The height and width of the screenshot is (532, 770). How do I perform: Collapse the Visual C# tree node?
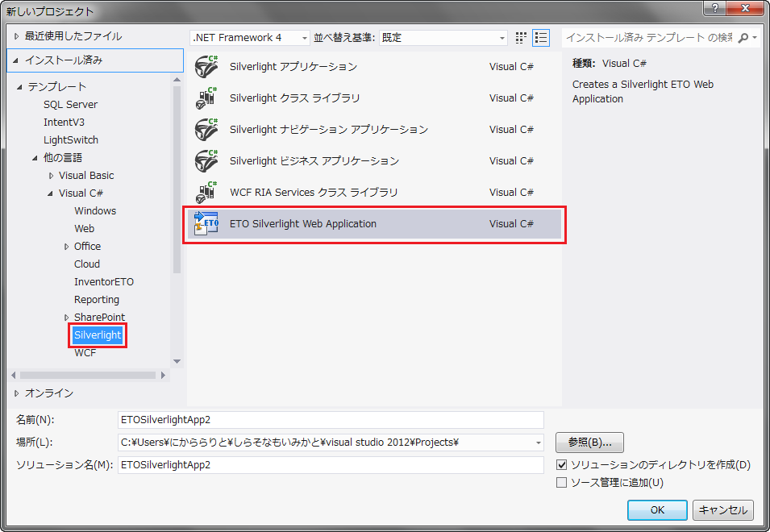tap(50, 193)
